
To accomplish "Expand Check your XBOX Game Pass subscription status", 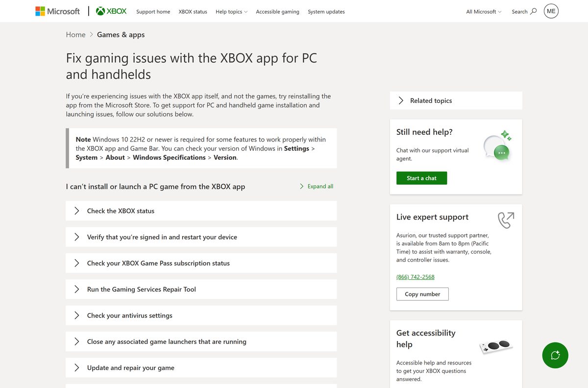I will pos(201,263).
